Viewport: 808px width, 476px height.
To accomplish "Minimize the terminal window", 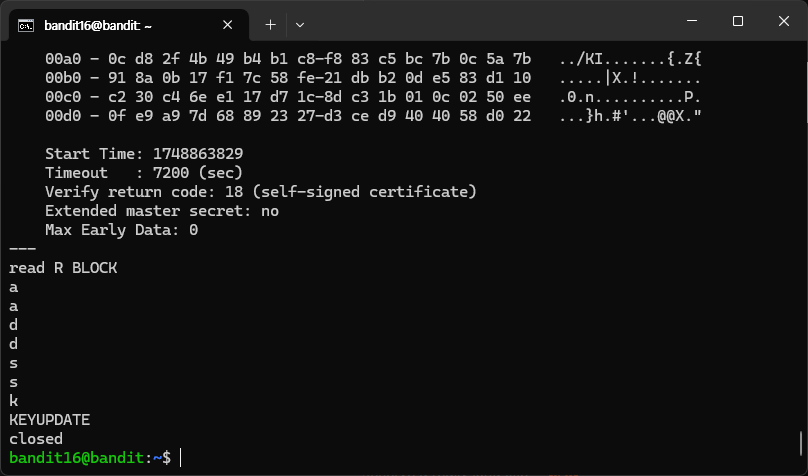I will [x=692, y=21].
